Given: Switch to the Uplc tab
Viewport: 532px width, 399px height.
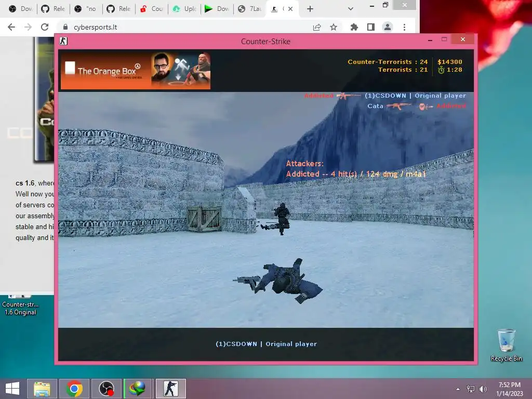Looking at the screenshot, I should click(184, 9).
